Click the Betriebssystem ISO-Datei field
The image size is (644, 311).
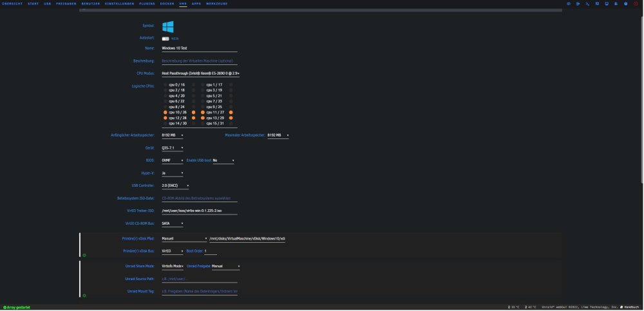point(200,198)
